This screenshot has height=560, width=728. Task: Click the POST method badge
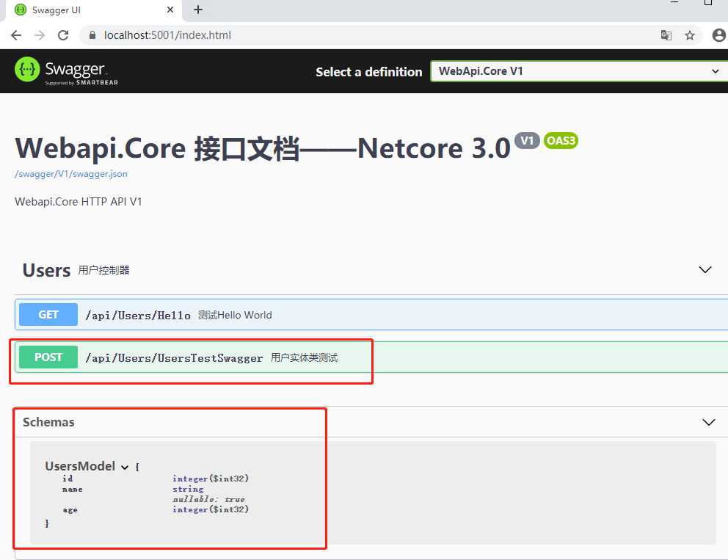pos(48,357)
